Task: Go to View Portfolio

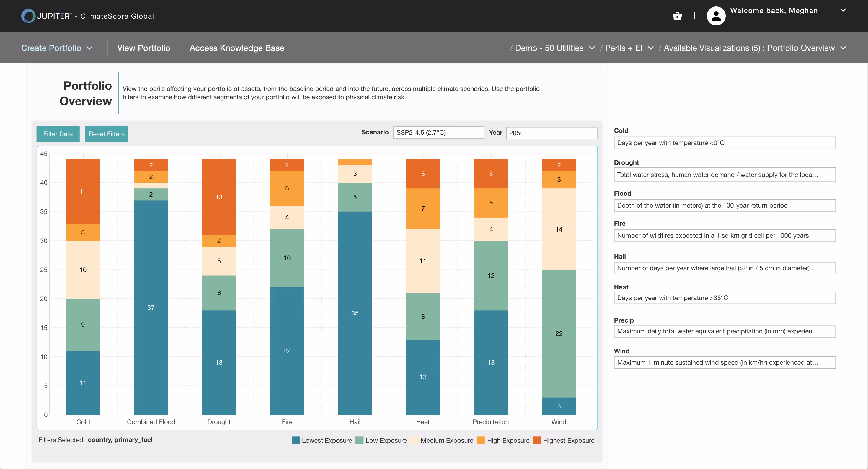Action: pos(143,48)
